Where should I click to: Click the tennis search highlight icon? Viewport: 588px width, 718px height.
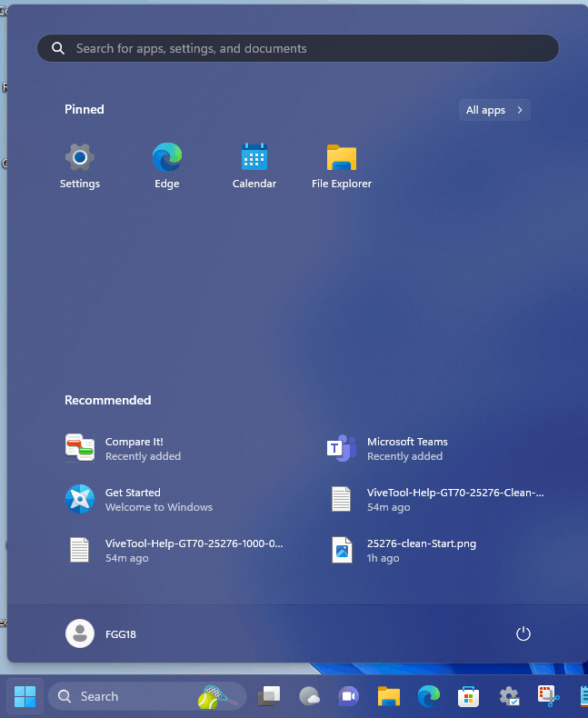coord(217,696)
